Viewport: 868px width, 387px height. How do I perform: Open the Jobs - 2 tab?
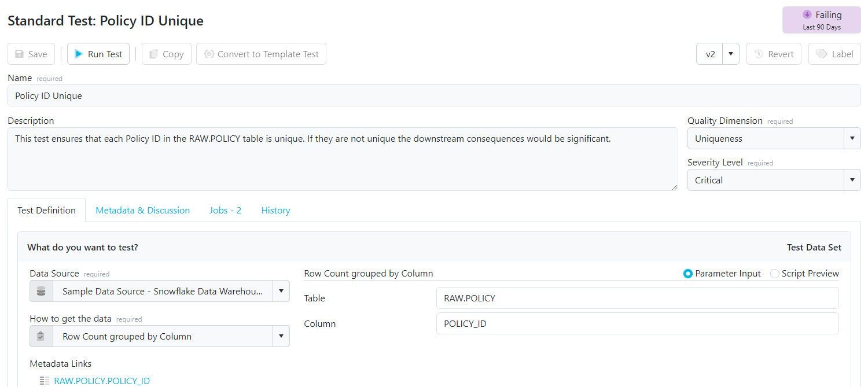226,211
